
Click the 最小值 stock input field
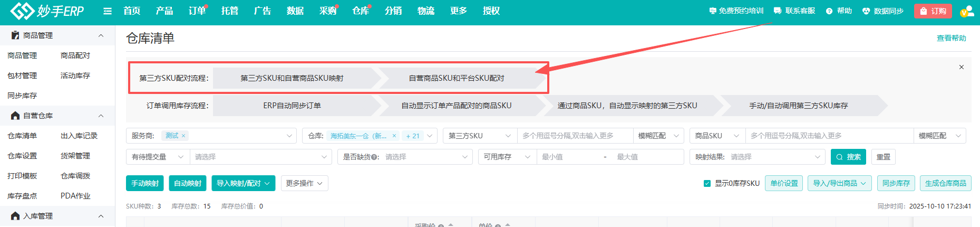pyautogui.click(x=569, y=157)
